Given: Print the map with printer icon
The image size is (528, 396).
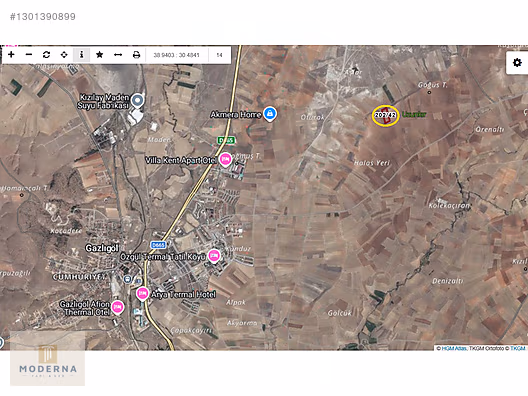Looking at the screenshot, I should point(136,55).
